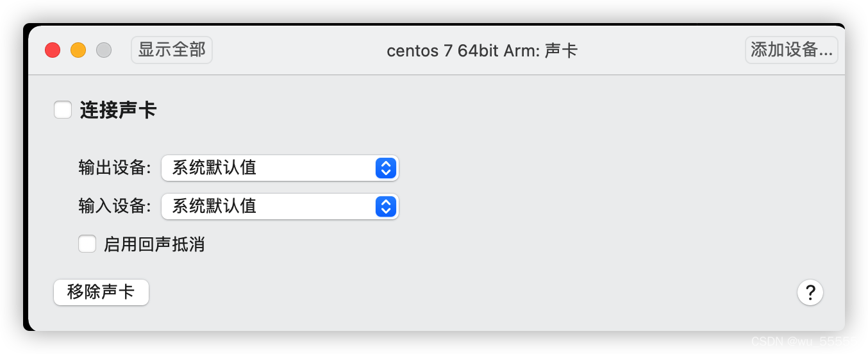Click the 连接声卡 label text
Viewport: 868px width, 354px height.
118,110
